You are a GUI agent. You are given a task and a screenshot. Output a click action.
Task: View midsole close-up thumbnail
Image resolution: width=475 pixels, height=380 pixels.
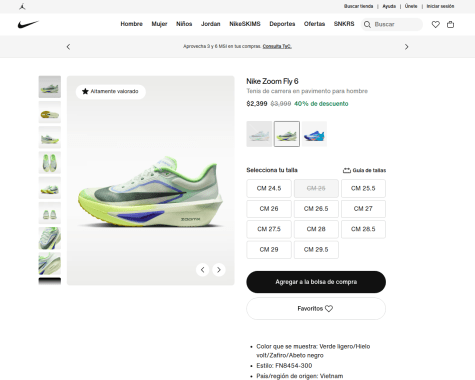[50, 263]
